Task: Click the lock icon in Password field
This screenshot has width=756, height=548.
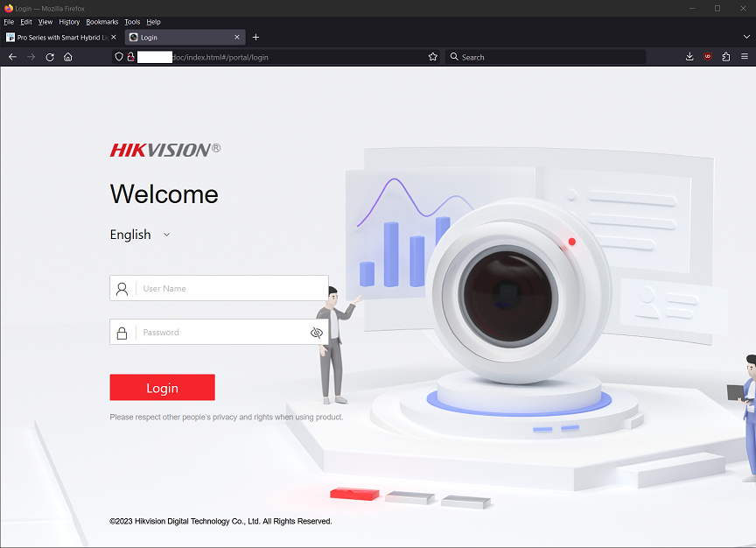Action: 122,333
